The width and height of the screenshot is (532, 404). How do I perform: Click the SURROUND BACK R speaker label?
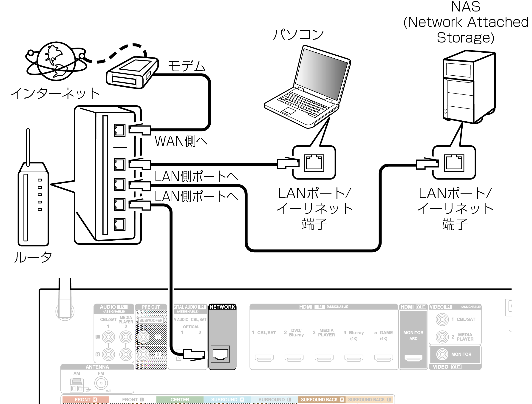(322, 399)
